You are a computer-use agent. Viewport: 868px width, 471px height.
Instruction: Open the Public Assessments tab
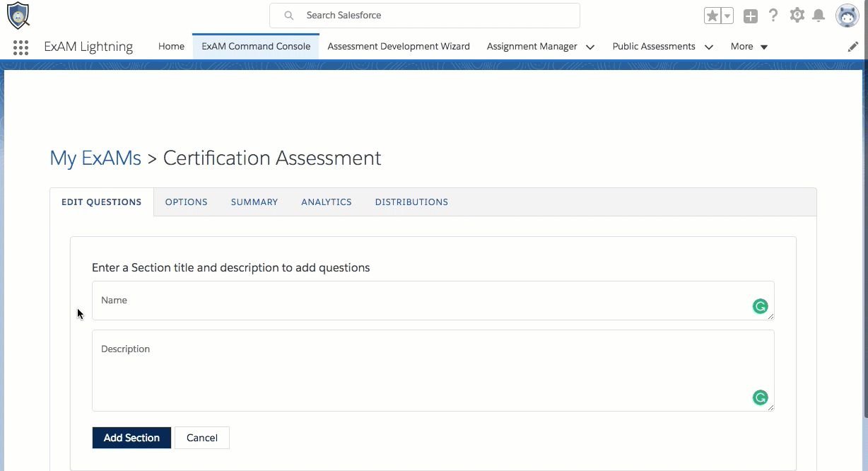coord(654,47)
